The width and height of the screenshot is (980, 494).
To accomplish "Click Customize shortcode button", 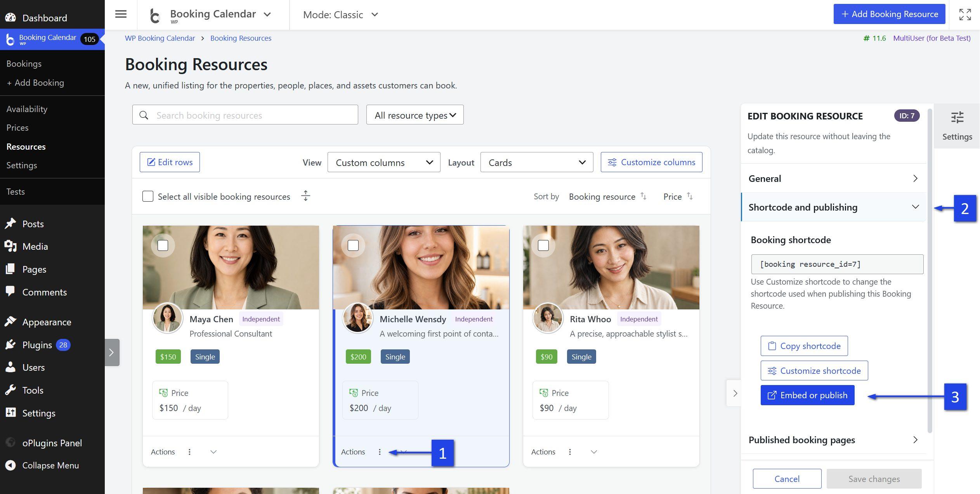I will (814, 371).
